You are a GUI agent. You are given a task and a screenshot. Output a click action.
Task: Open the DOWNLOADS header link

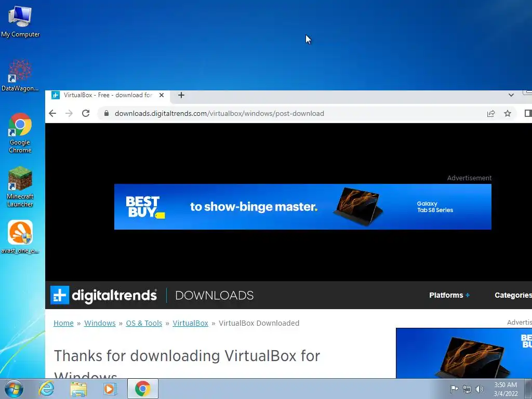pyautogui.click(x=215, y=296)
